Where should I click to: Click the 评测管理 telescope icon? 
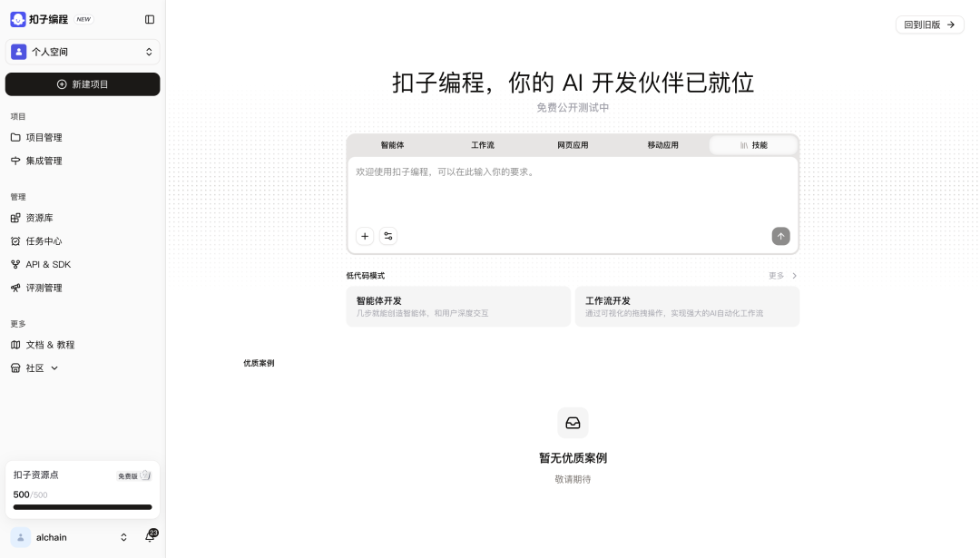click(15, 288)
